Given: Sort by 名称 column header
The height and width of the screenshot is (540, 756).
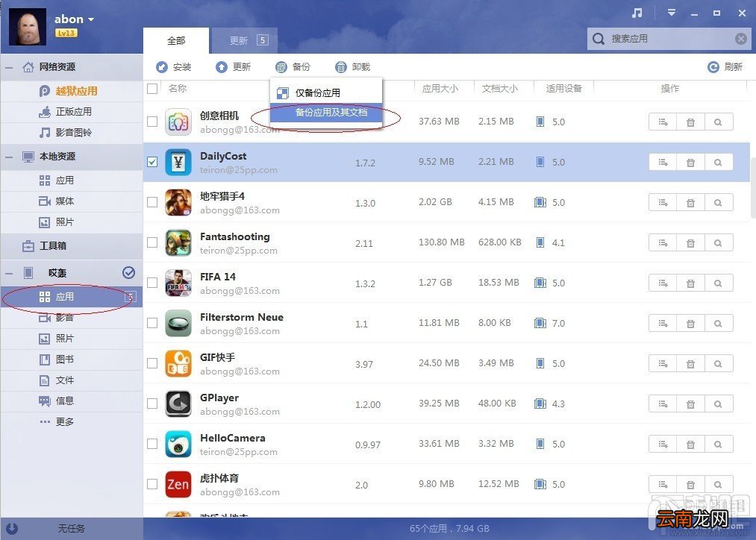Looking at the screenshot, I should [178, 89].
